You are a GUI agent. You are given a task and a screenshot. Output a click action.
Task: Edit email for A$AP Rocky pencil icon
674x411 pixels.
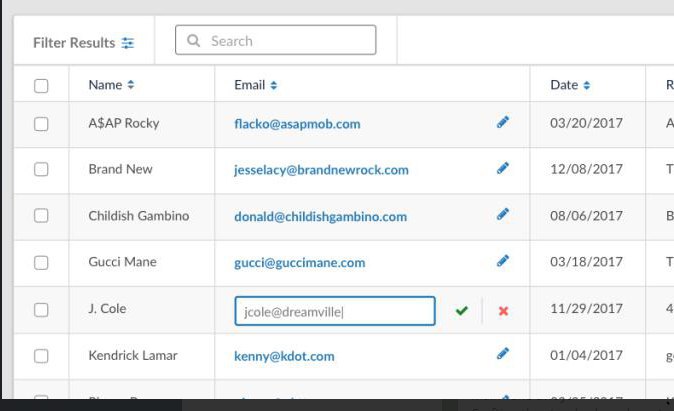point(502,123)
